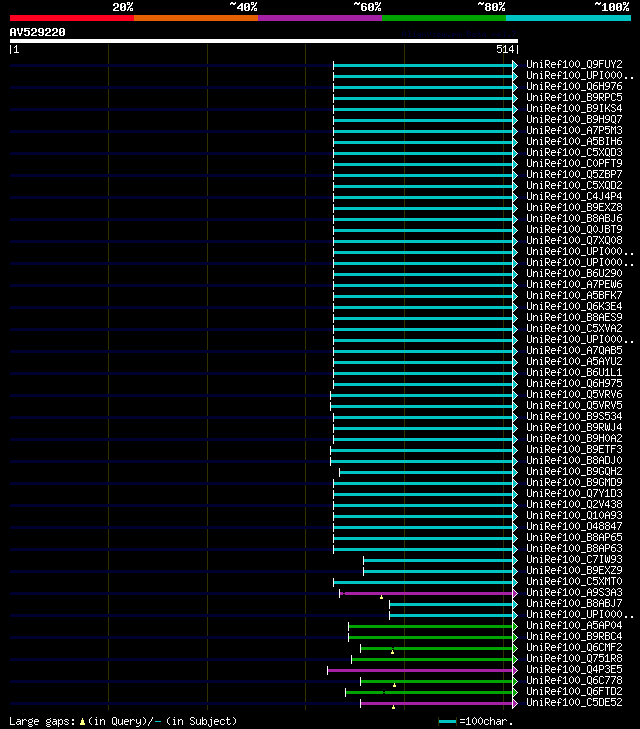
Task: Select the UniRef100_B9EXZ9 label
Action: point(574,570)
